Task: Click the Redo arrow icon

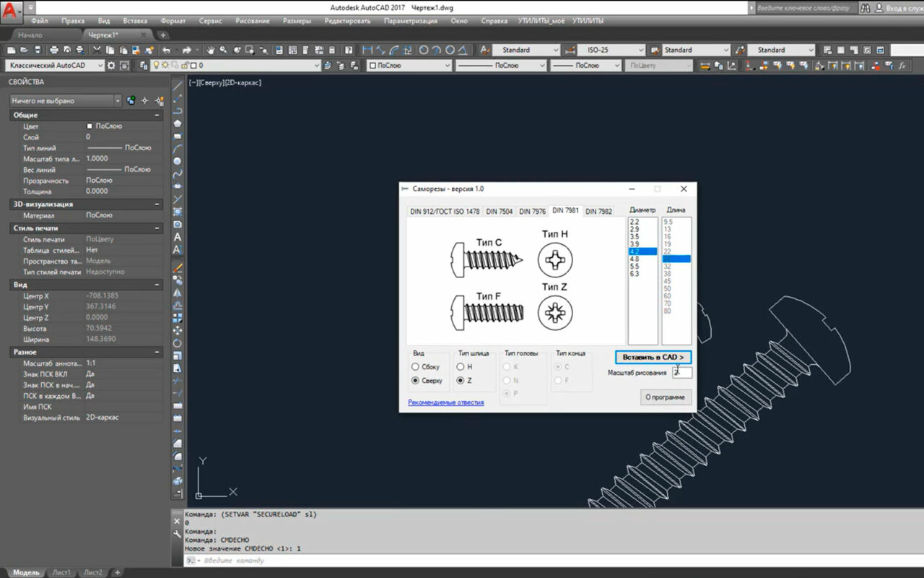Action: click(x=187, y=50)
